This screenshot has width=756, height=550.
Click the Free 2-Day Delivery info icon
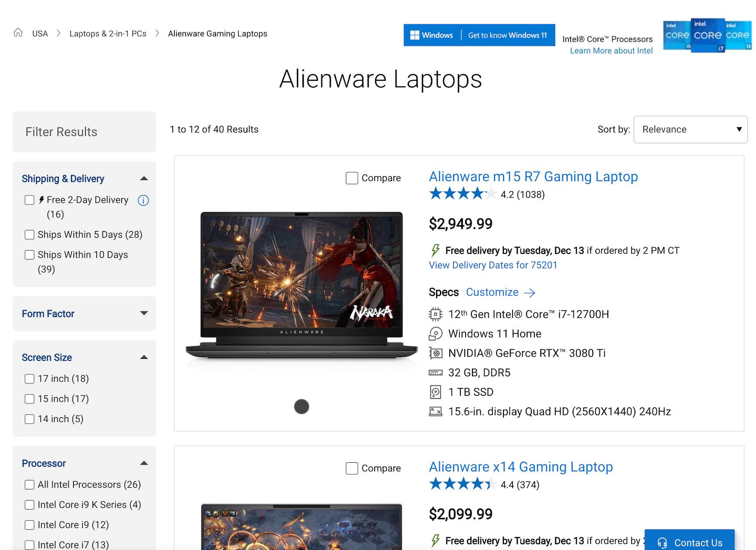coord(143,200)
